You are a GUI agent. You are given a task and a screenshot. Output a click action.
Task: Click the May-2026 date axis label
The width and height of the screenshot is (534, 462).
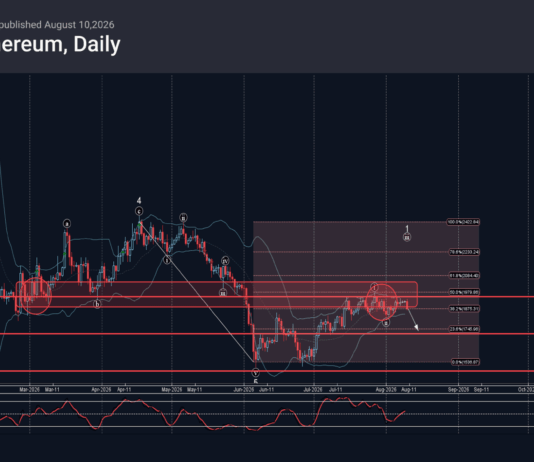172,389
